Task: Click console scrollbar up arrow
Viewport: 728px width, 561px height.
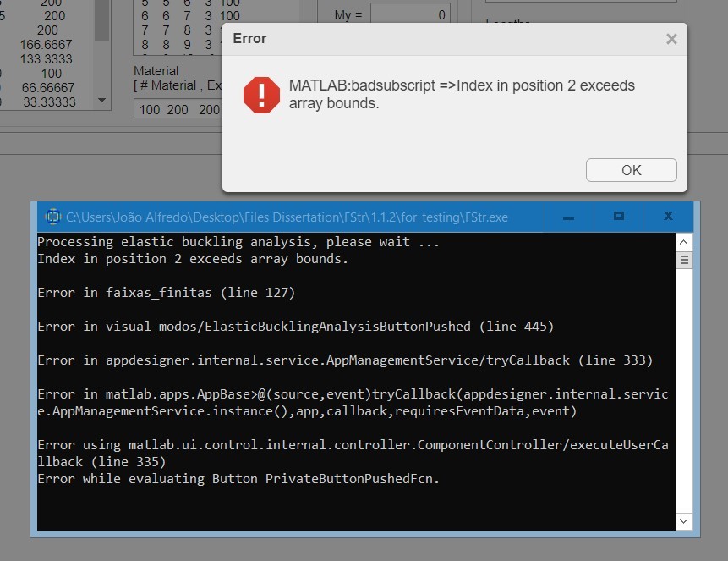Action: tap(683, 242)
